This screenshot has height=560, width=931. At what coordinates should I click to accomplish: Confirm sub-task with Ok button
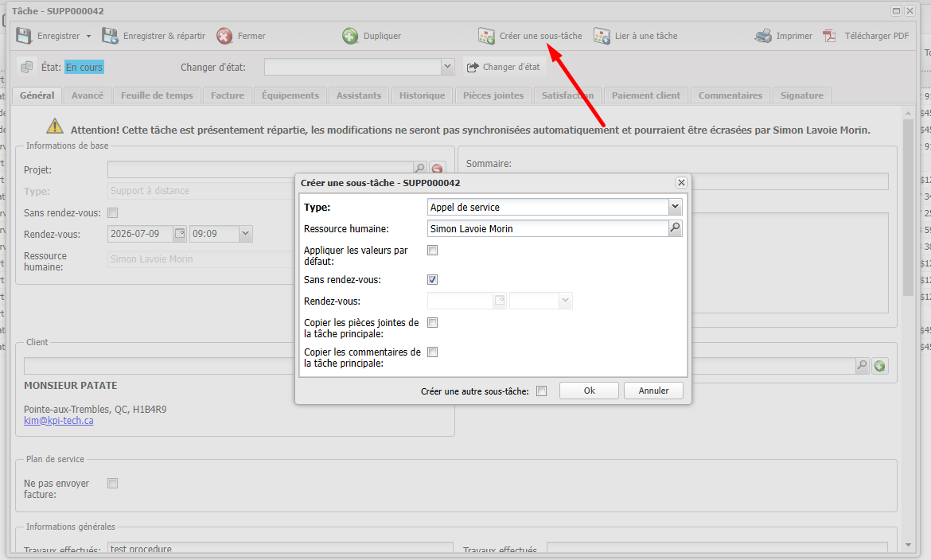[x=589, y=391]
